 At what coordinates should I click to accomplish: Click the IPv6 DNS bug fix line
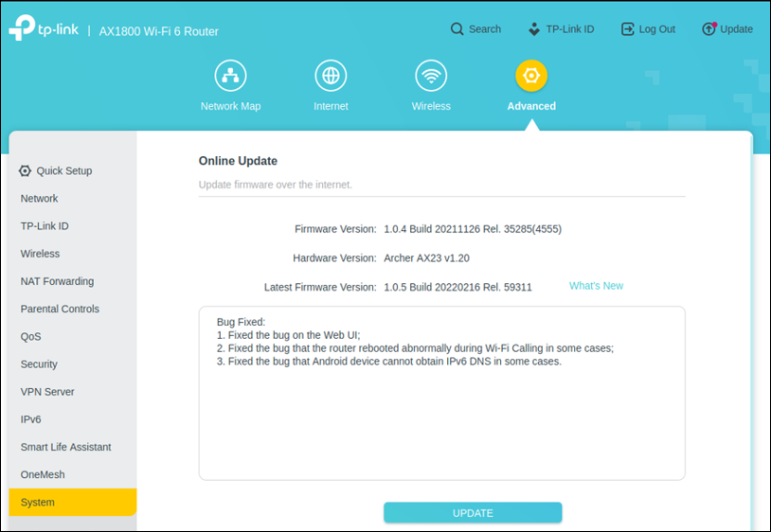click(x=389, y=362)
